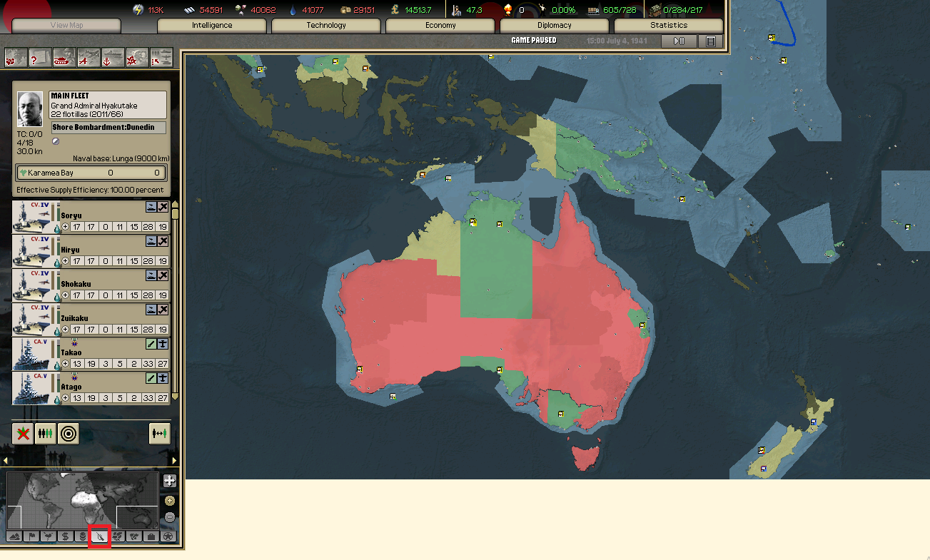
Task: Disband fleet using red X icon
Action: [x=23, y=433]
